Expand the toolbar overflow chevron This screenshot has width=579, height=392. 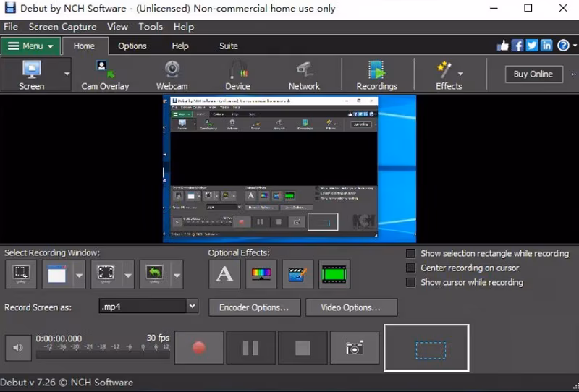click(573, 74)
